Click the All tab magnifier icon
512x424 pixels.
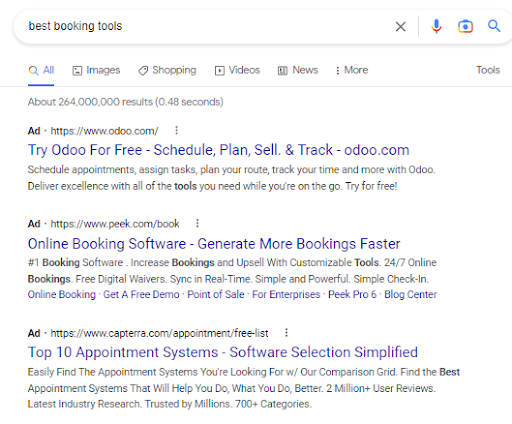[33, 70]
